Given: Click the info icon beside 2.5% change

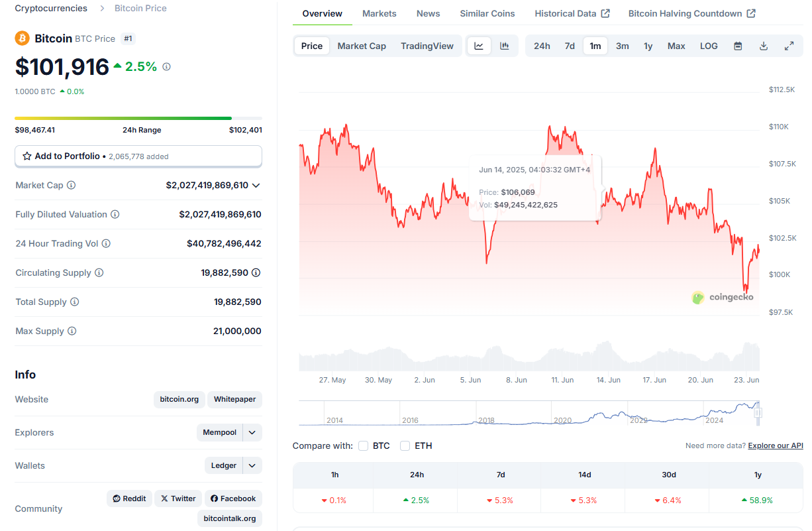Looking at the screenshot, I should click(166, 67).
